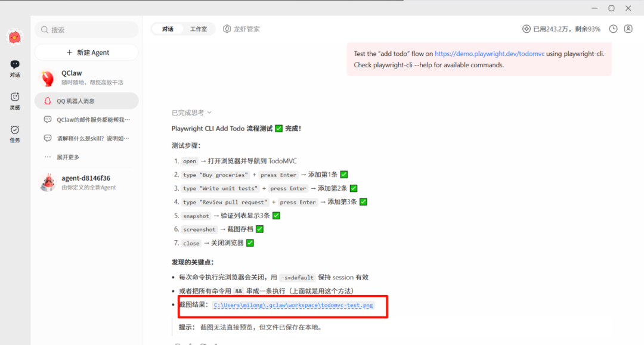
Task: View usage text 已用243.2万，剩余93%
Action: click(x=566, y=29)
